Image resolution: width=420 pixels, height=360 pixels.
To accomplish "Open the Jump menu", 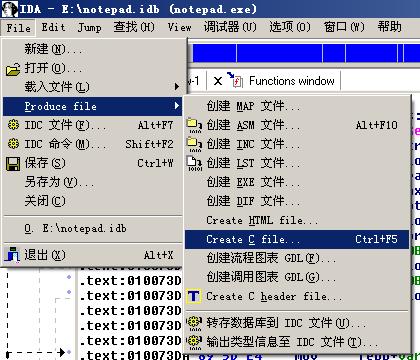I will click(x=89, y=27).
